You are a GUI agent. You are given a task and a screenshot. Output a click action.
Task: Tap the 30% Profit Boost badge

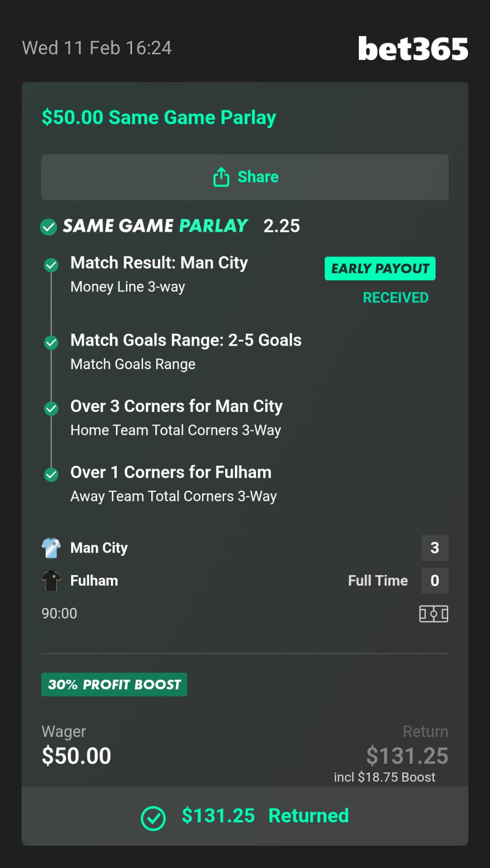coord(114,685)
